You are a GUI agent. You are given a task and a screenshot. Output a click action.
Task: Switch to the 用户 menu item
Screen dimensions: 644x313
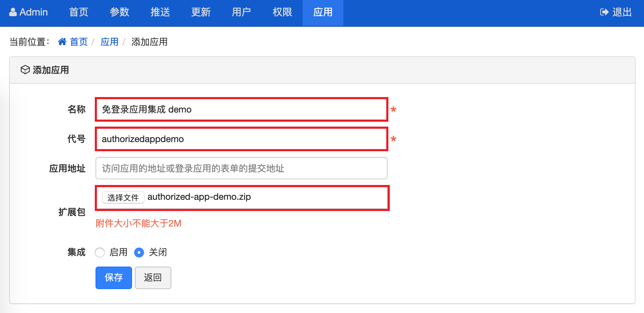[242, 12]
